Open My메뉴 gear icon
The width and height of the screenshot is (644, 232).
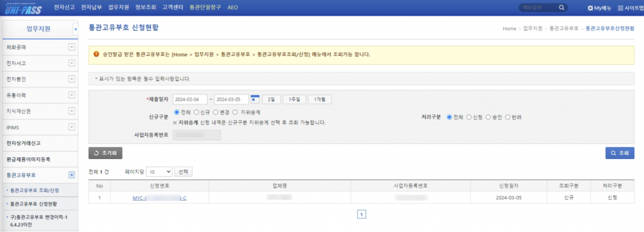(x=591, y=8)
